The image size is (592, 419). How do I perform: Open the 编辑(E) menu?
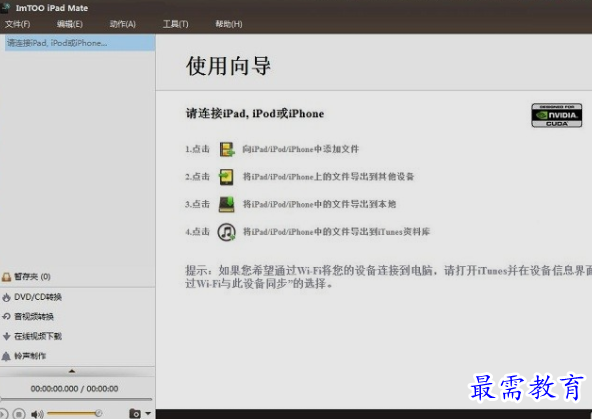69,24
